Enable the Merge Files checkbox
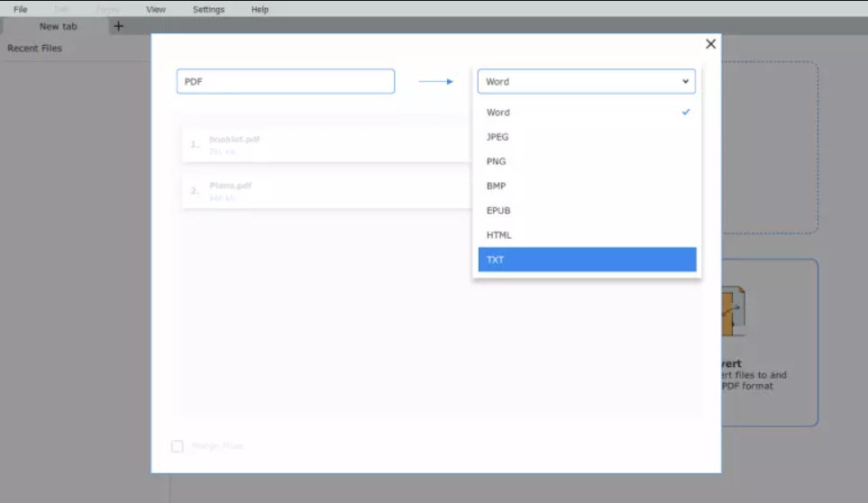Viewport: 868px width, 503px height. [x=178, y=446]
